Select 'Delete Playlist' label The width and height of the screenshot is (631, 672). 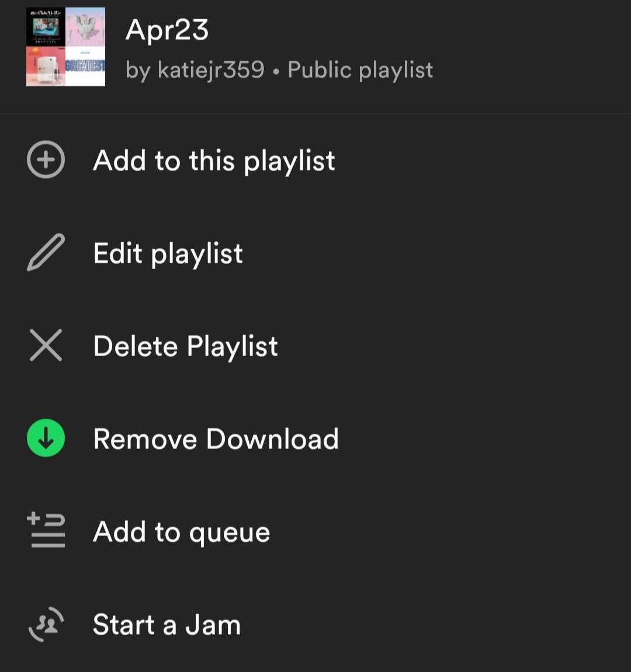tap(185, 346)
